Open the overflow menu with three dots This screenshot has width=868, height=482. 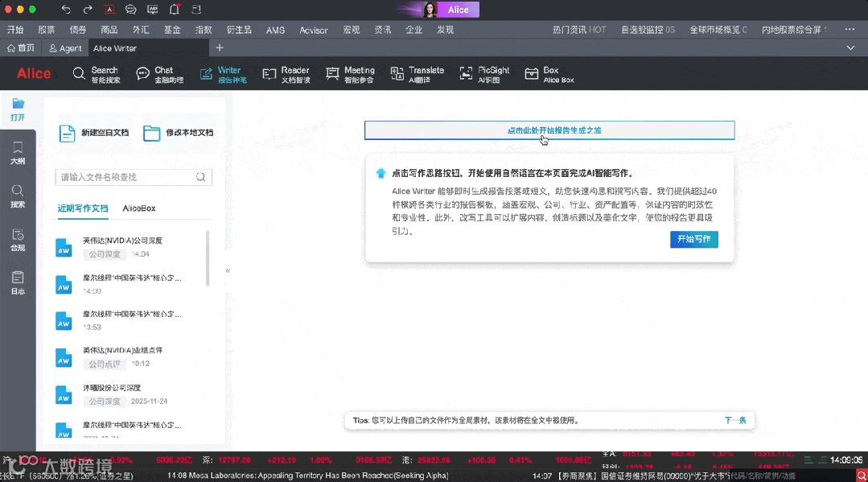[848, 29]
